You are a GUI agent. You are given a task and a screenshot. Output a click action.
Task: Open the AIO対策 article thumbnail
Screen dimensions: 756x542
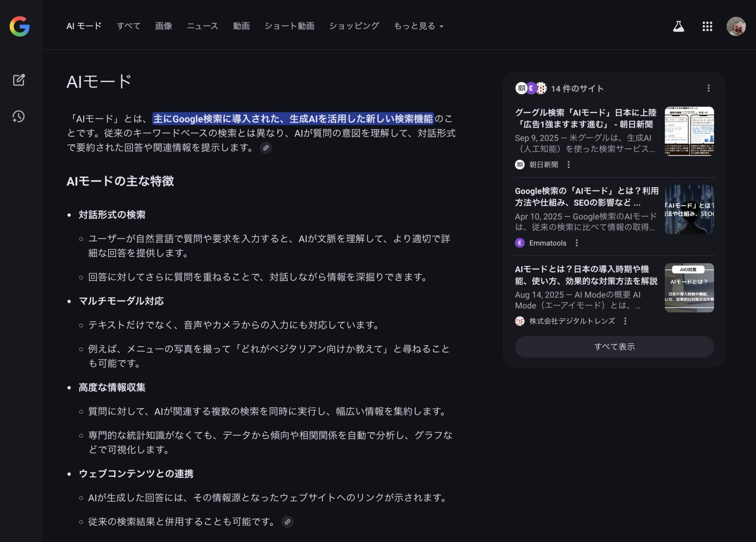[689, 288]
